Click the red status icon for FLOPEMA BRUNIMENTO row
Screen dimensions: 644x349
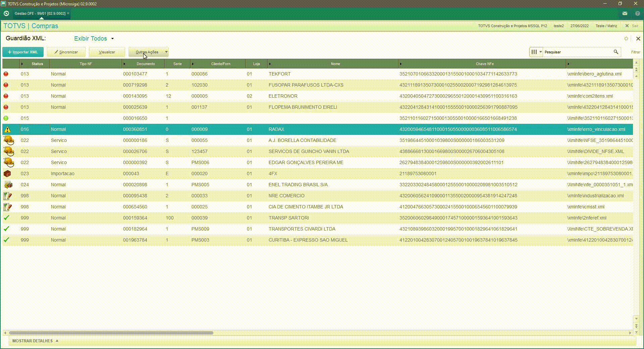coord(6,107)
